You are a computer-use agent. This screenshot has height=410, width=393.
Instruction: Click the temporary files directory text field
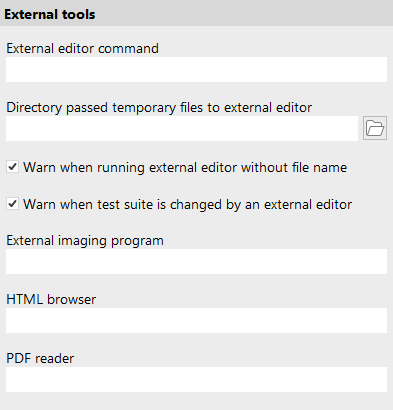(182, 128)
